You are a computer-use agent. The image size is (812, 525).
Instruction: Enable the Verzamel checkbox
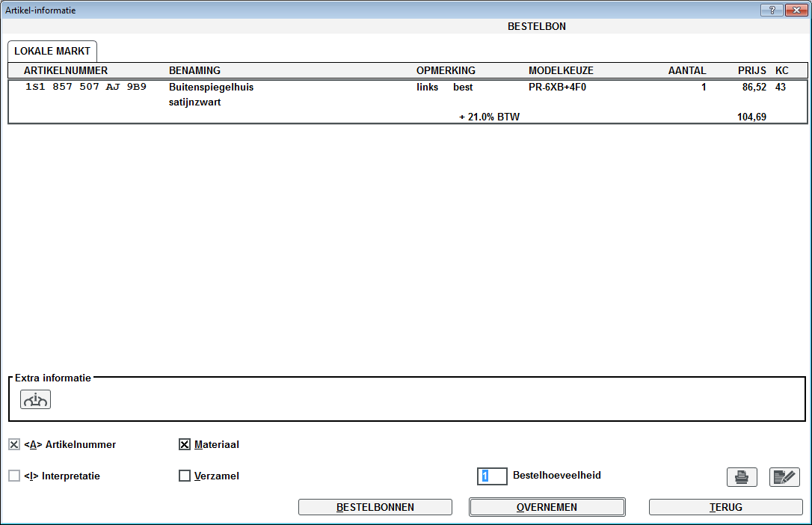click(x=185, y=476)
